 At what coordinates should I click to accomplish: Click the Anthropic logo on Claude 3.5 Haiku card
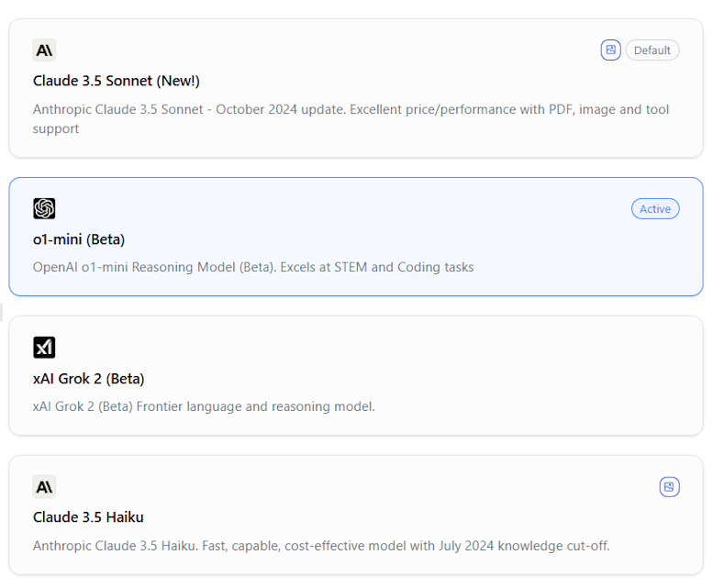44,487
